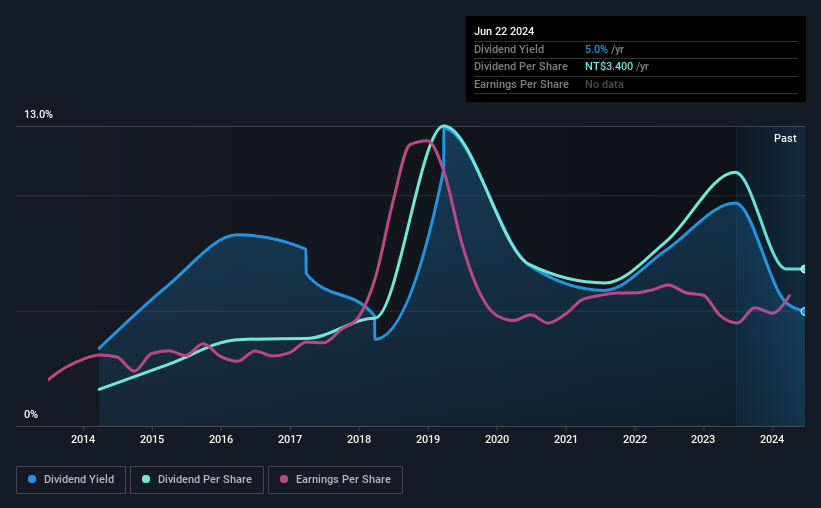
Task: Click the blue Dividend Yield legend dot
Action: click(32, 479)
